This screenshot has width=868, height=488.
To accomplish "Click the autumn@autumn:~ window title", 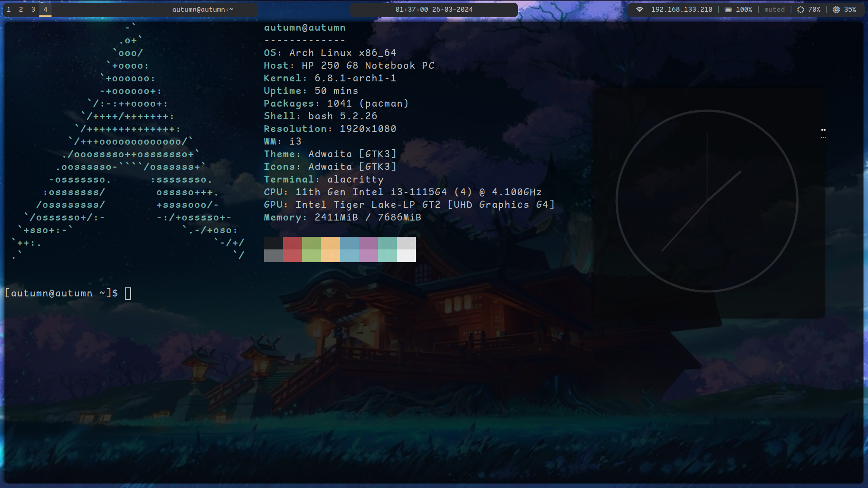I will pyautogui.click(x=203, y=9).
